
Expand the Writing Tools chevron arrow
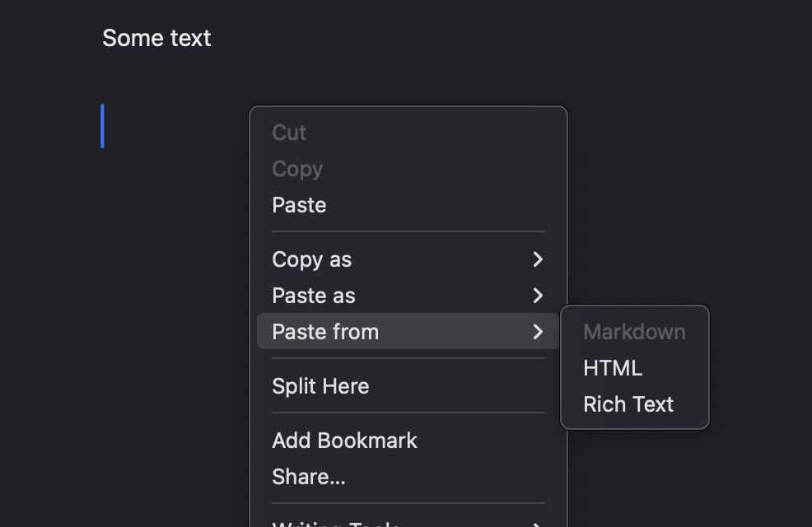tap(538, 523)
